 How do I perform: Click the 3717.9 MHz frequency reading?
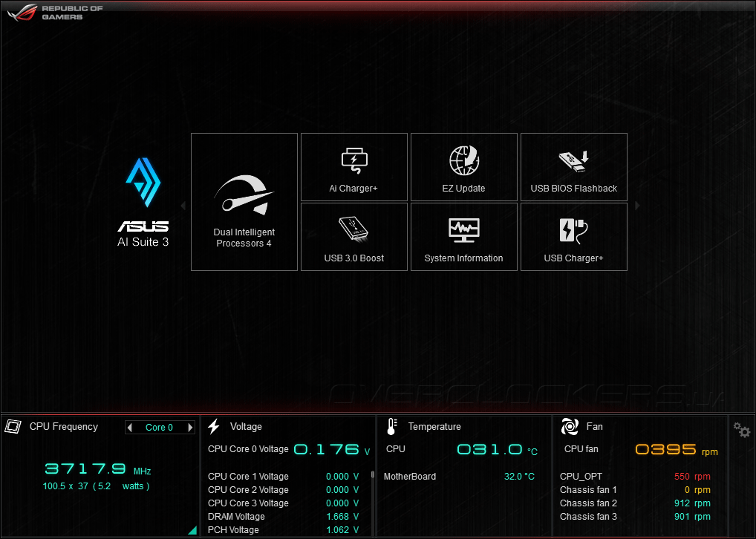point(98,469)
